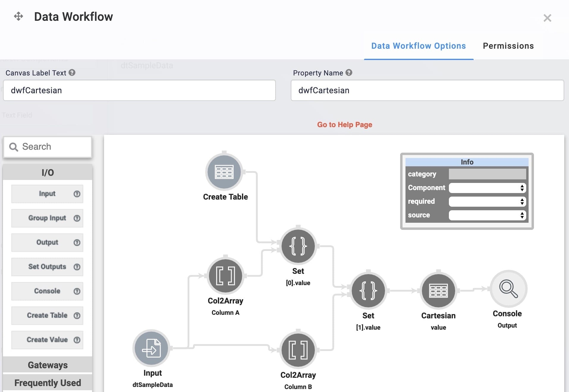Select the Input dtSampleData node

151,348
